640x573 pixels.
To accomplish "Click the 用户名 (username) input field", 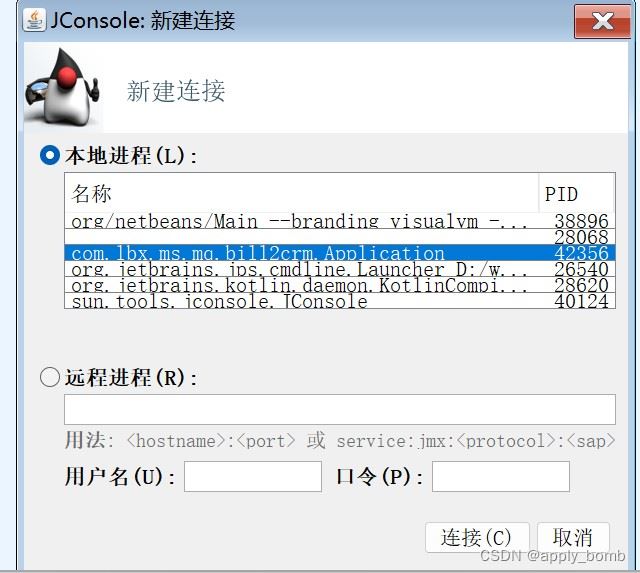I will click(253, 476).
